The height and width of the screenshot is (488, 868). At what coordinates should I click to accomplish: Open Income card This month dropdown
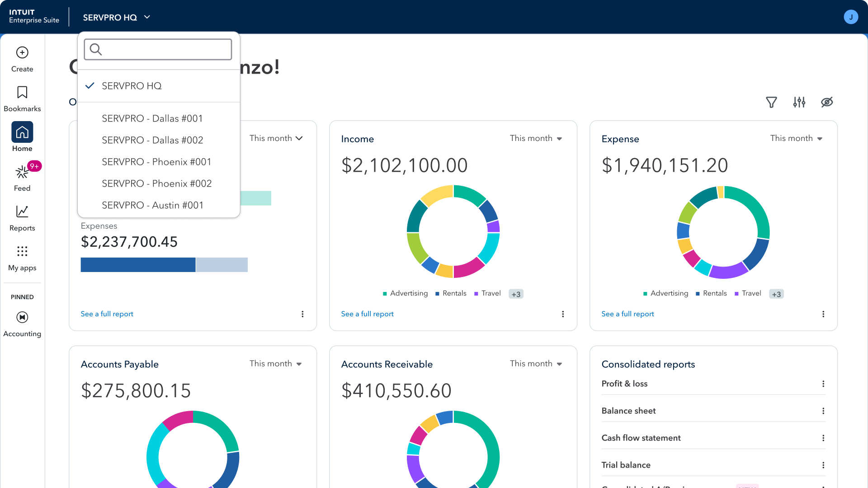coord(536,138)
